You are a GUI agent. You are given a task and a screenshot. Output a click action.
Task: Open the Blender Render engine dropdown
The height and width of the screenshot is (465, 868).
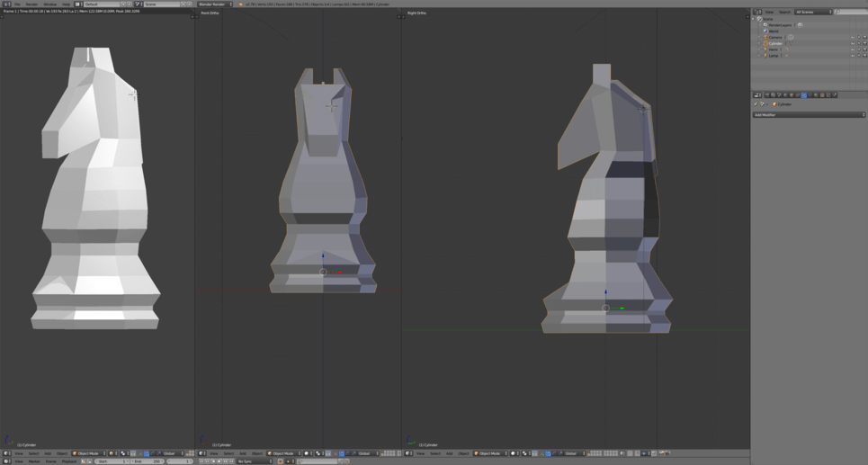coord(214,4)
